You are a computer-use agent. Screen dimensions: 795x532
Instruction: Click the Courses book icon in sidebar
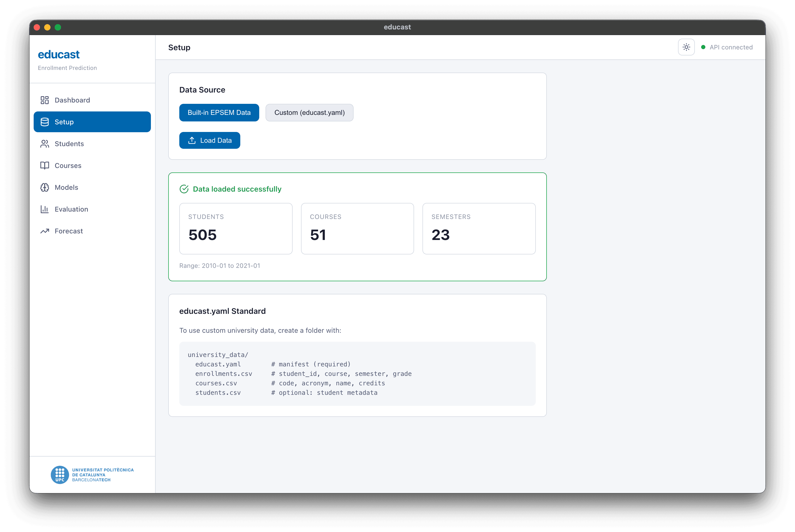pyautogui.click(x=44, y=166)
